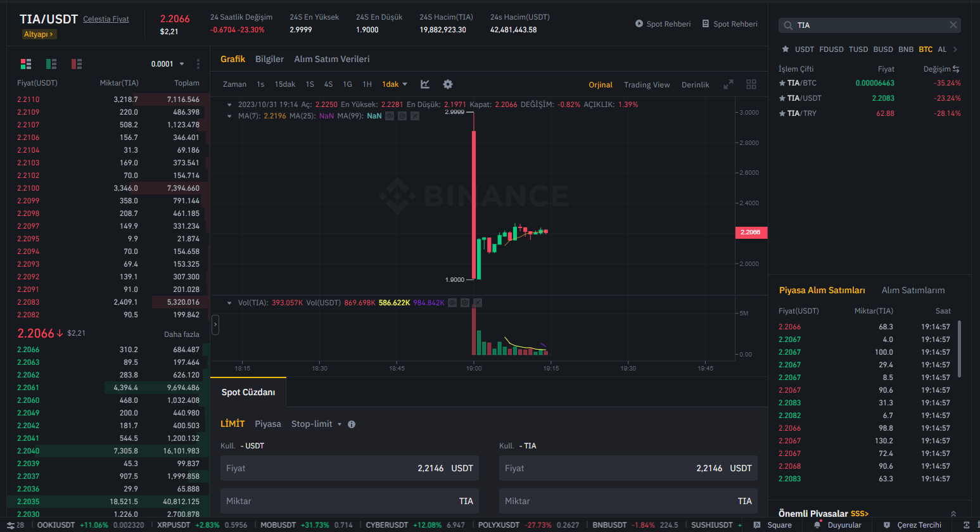Viewport: 980px width, 532px height.
Task: Show buy orders only order book icon
Action: (51, 64)
